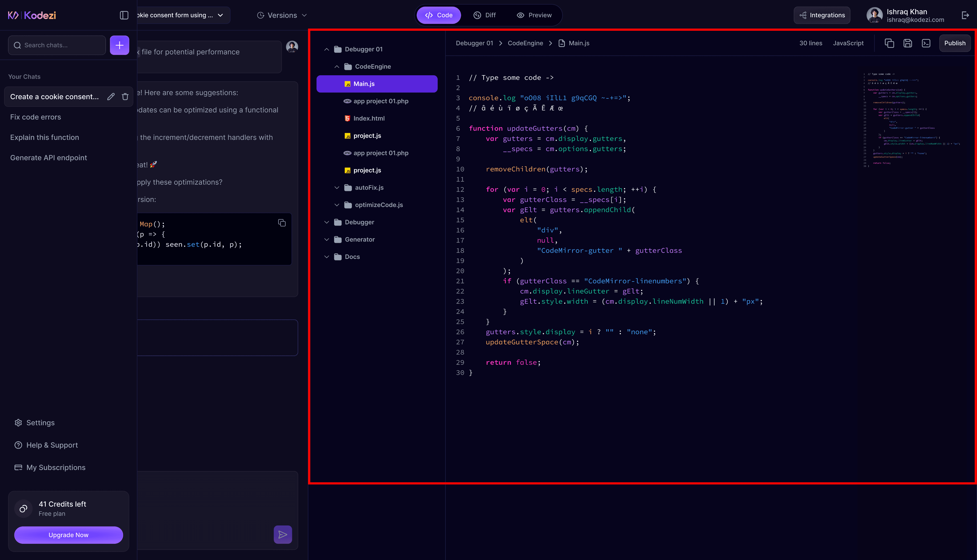Open the Integrations panel

click(822, 15)
